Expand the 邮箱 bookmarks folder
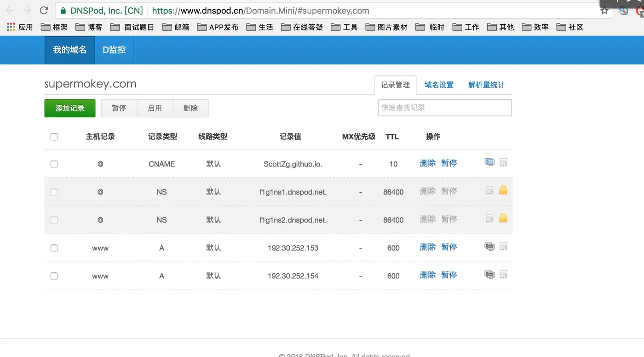 point(176,27)
